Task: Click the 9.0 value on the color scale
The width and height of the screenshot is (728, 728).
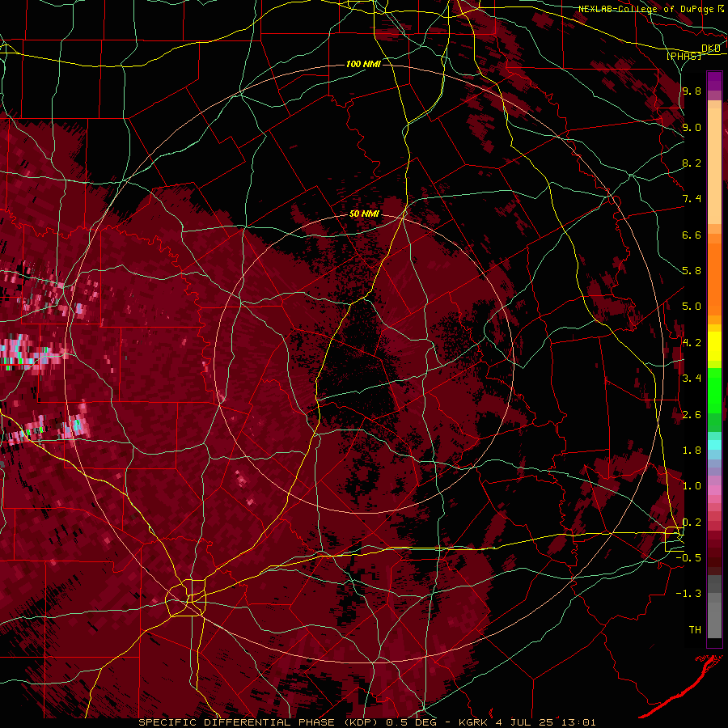Action: click(x=692, y=127)
